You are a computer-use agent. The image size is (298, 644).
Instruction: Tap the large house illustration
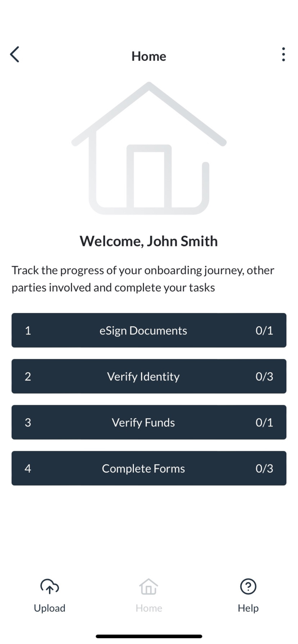[149, 148]
